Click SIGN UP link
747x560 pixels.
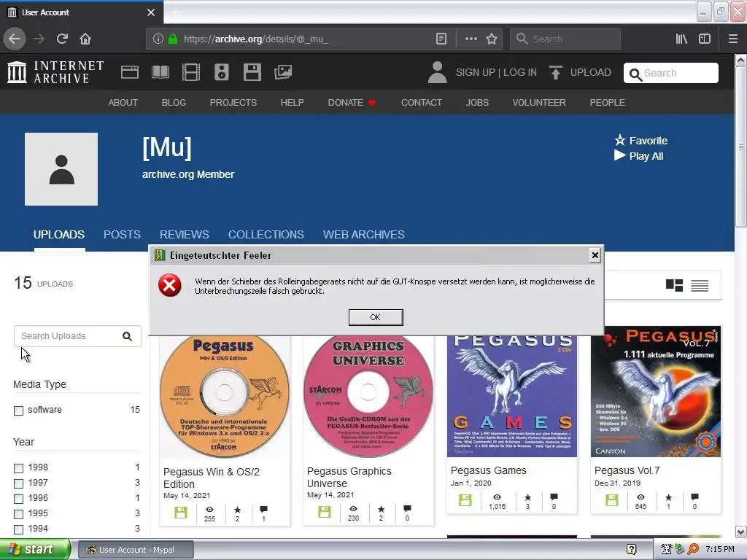pos(476,72)
